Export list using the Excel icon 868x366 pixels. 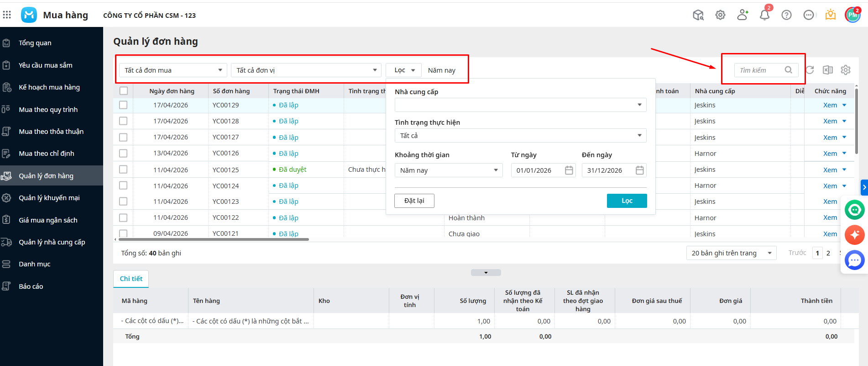coord(827,70)
